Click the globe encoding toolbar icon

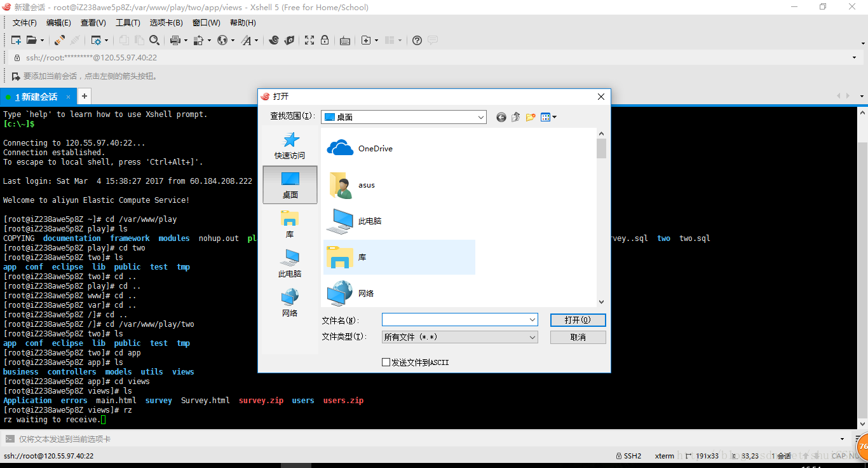[222, 40]
